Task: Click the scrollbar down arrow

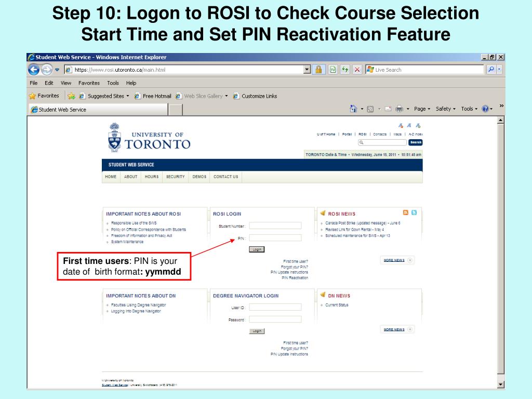Action: pos(501,384)
